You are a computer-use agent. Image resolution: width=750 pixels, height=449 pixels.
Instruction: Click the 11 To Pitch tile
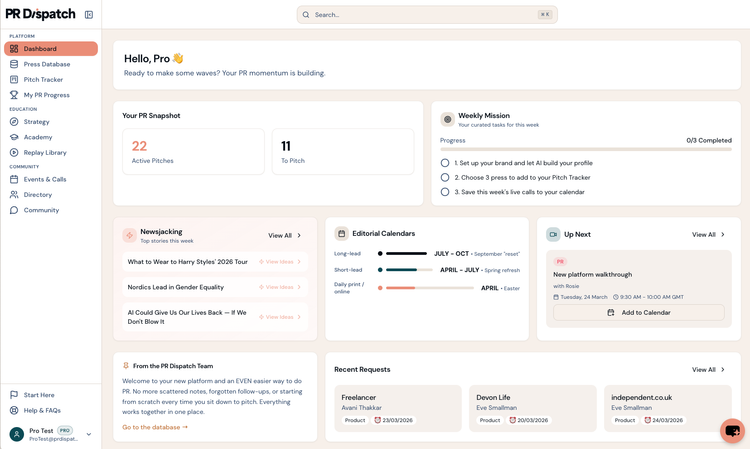[343, 152]
